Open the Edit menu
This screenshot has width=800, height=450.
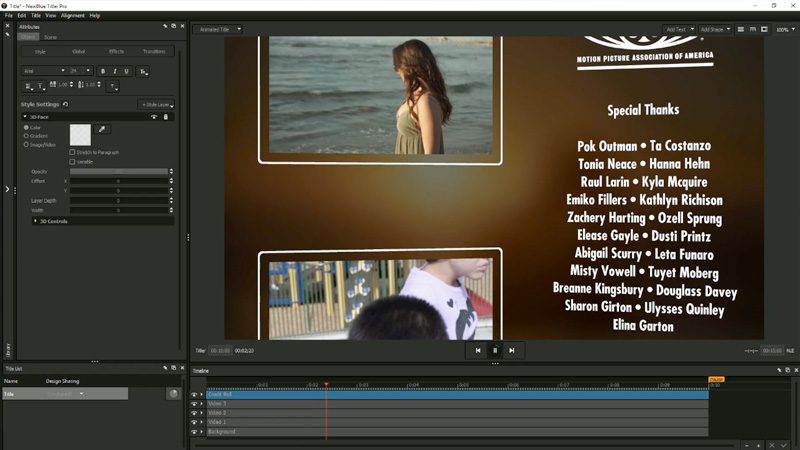pyautogui.click(x=22, y=15)
